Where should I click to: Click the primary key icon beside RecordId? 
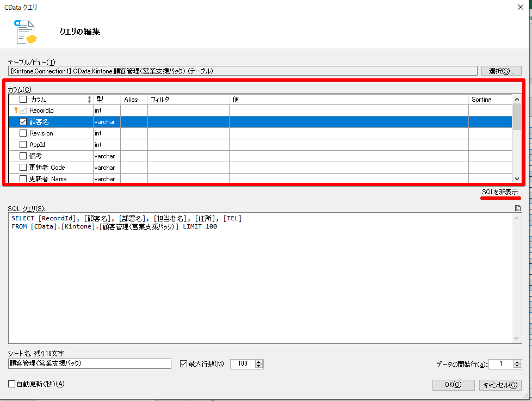[x=16, y=110]
